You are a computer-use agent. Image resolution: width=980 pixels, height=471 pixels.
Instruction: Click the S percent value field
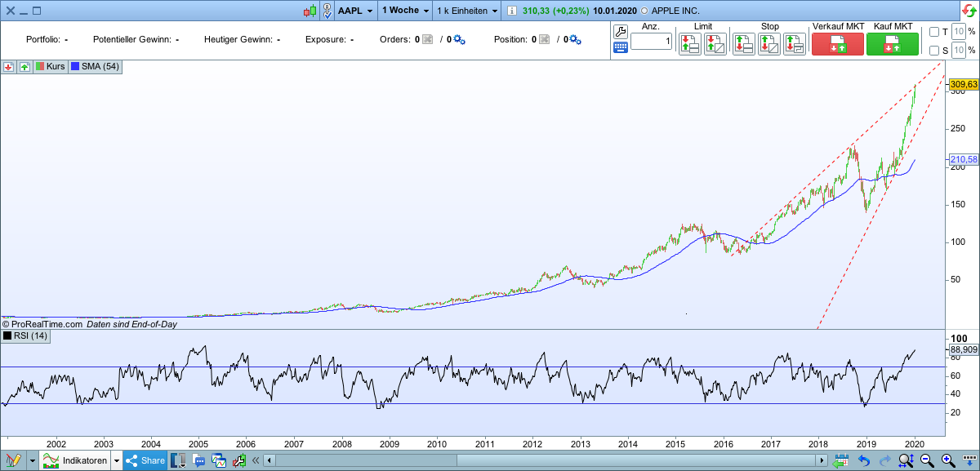959,51
